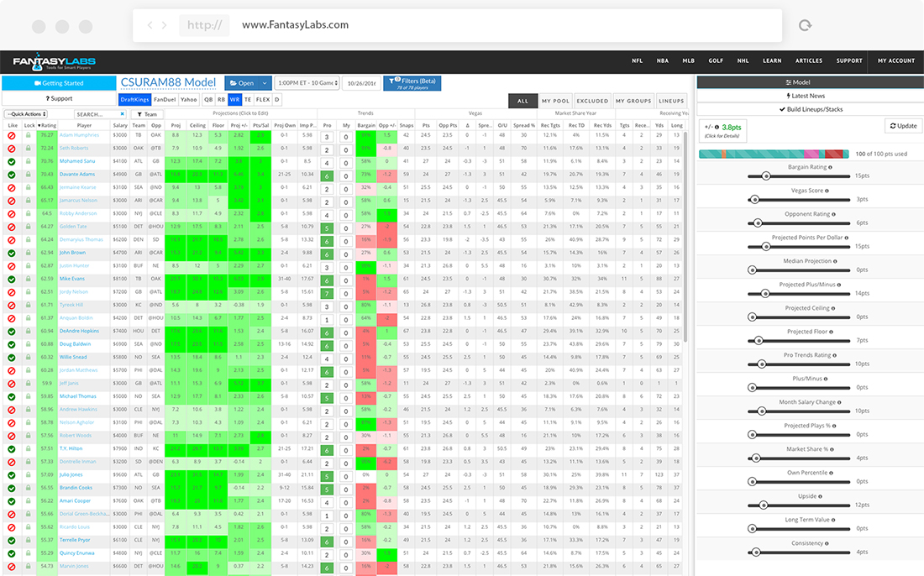Open the NBA menu
The height and width of the screenshot is (576, 924).
pos(663,60)
